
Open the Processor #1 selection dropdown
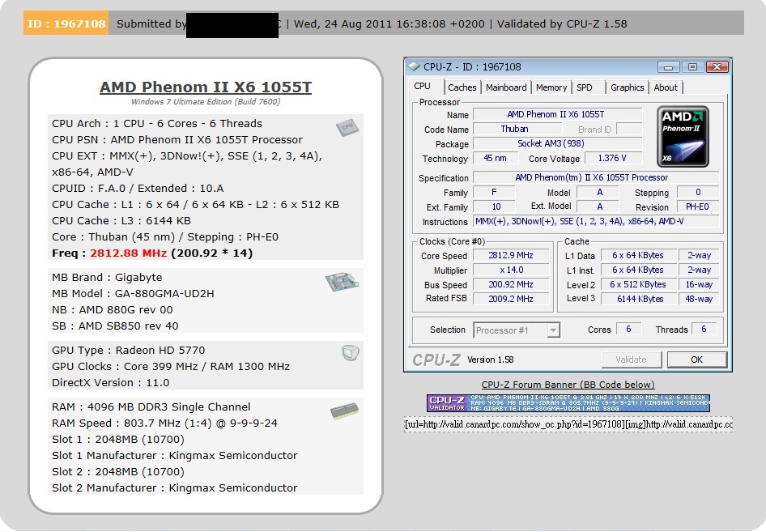[517, 330]
